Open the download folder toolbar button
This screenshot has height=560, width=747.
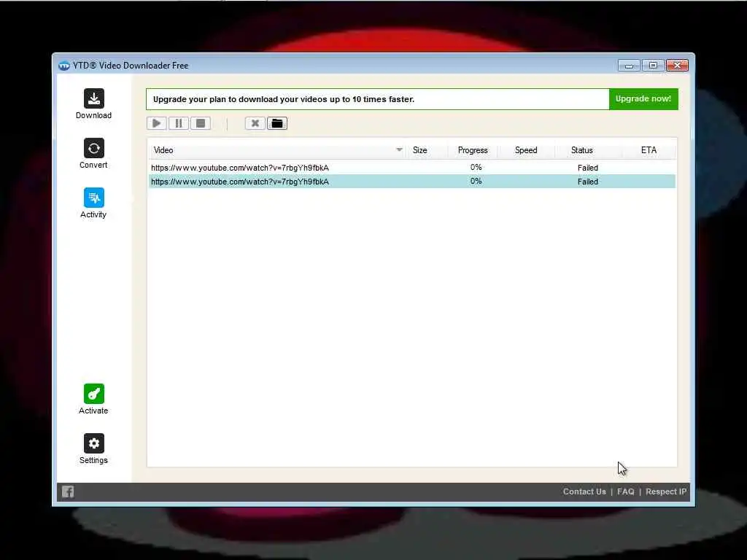point(276,123)
